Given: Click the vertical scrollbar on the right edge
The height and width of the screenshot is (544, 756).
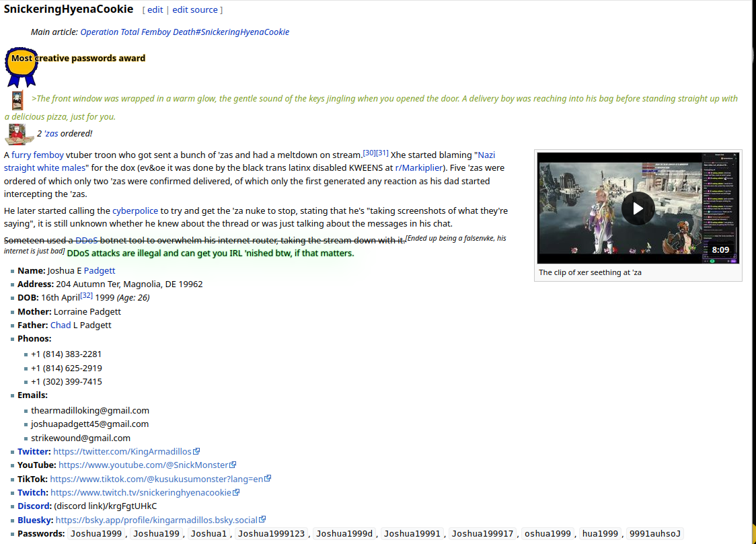Looking at the screenshot, I should [752, 269].
